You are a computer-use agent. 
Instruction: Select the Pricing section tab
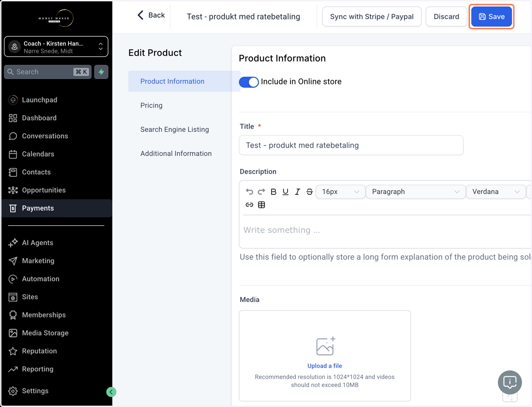click(152, 105)
